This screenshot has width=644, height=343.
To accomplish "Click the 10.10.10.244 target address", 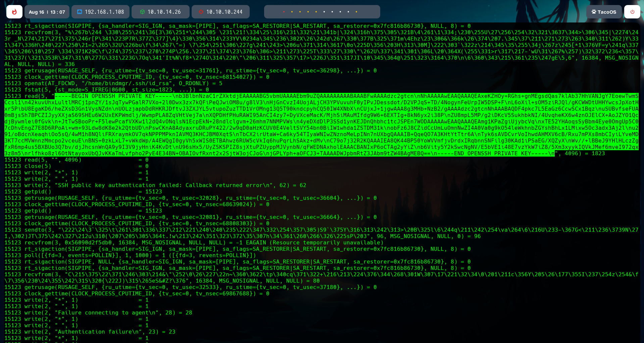I will [x=224, y=12].
